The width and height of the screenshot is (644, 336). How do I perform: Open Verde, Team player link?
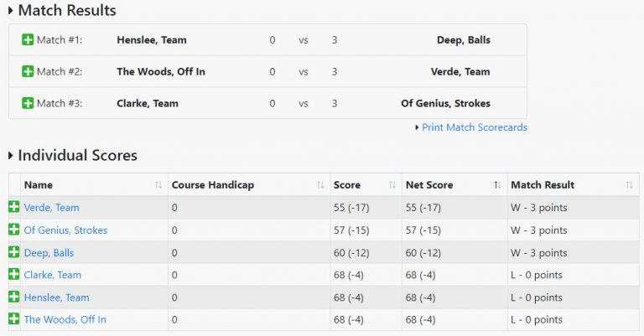click(x=51, y=208)
